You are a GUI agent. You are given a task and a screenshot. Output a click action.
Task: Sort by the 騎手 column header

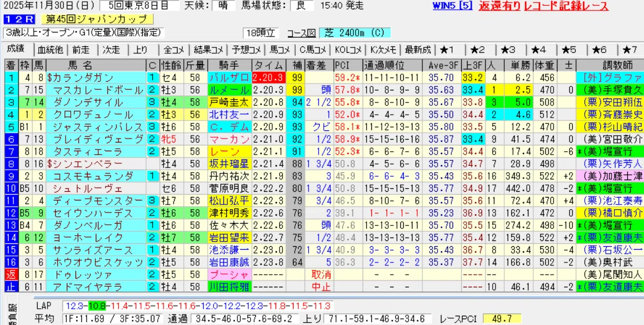click(229, 65)
